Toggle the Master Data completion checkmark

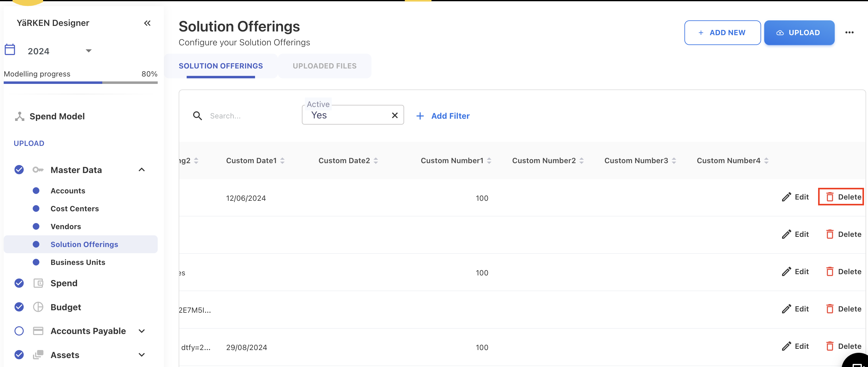pos(19,170)
